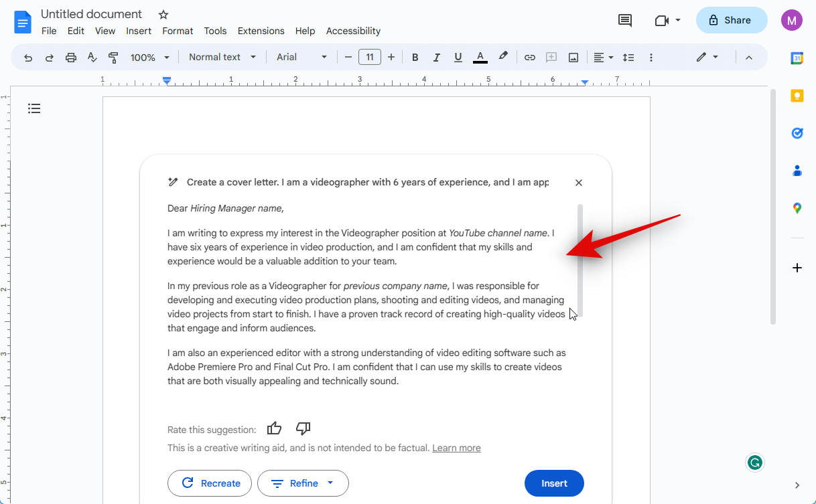This screenshot has height=504, width=816.
Task: Open Google Keep in side panel
Action: click(x=797, y=96)
